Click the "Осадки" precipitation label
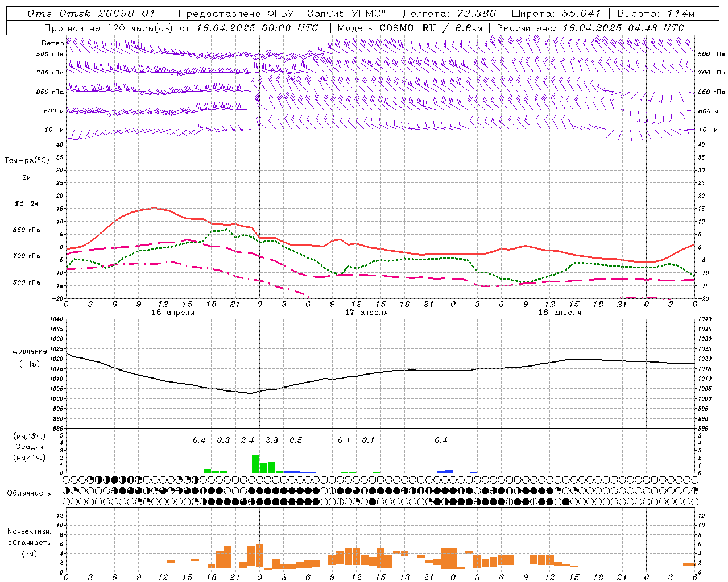 tap(30, 447)
